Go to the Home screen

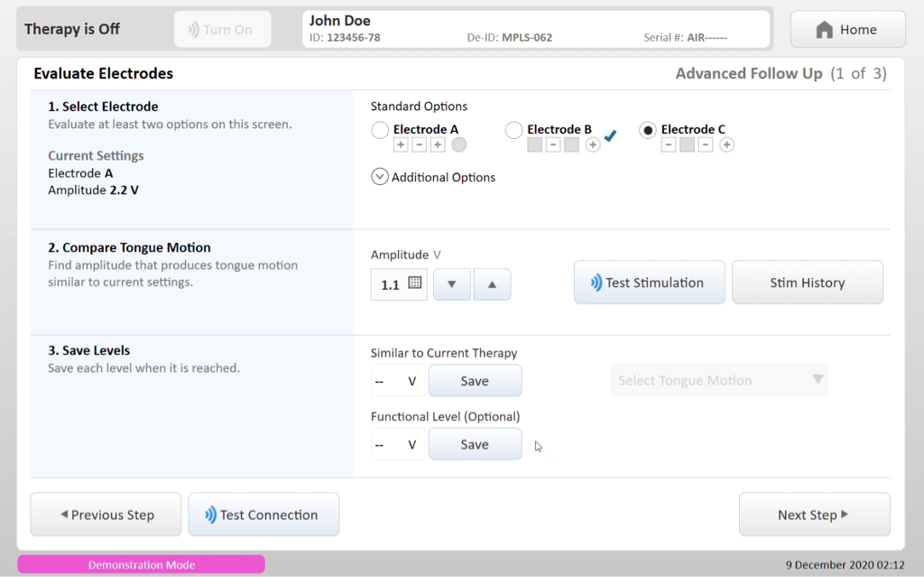[x=847, y=30]
